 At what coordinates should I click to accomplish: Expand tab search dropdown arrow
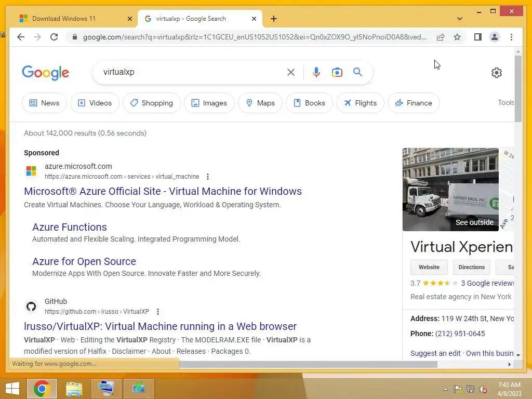coord(460,19)
